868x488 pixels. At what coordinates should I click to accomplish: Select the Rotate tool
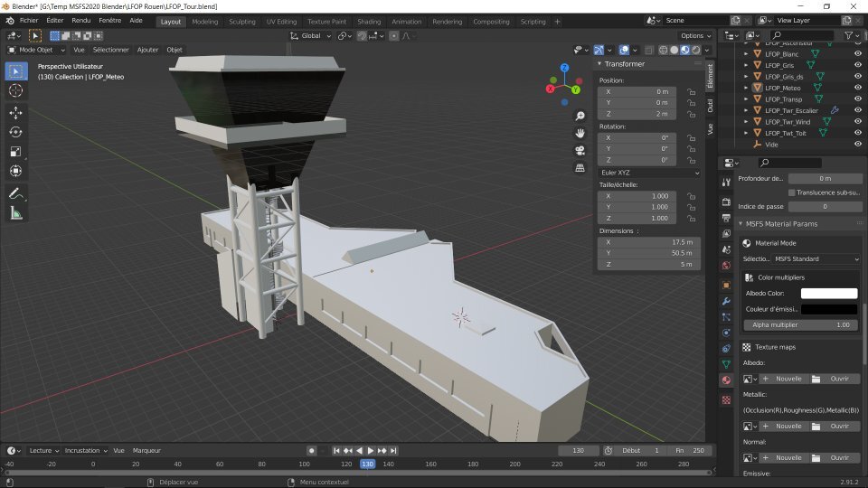click(16, 132)
